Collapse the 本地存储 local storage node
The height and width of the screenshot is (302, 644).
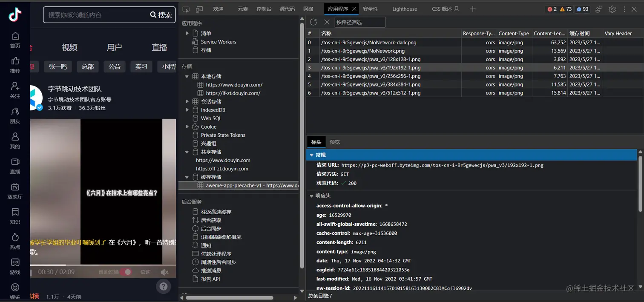(x=187, y=76)
